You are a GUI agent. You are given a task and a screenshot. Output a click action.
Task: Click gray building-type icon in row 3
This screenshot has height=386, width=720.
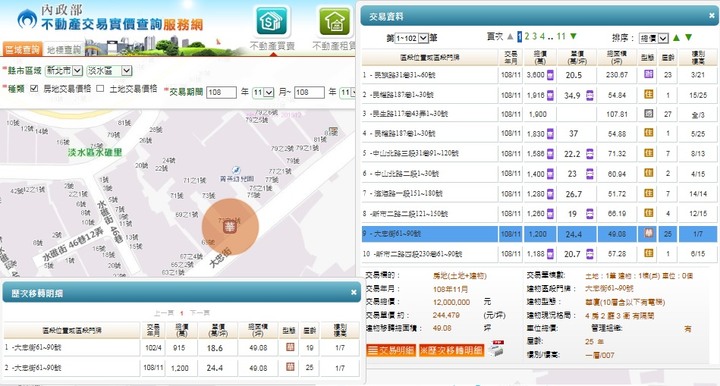tap(648, 113)
